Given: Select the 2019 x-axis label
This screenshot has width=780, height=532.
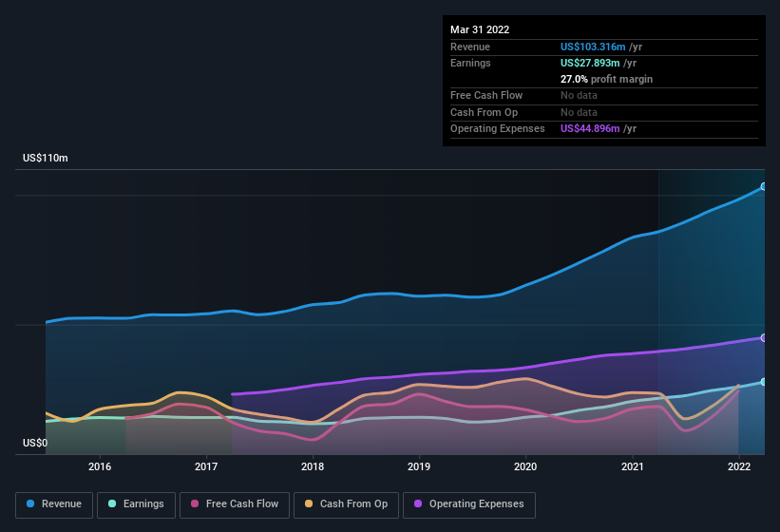Looking at the screenshot, I should 419,466.
